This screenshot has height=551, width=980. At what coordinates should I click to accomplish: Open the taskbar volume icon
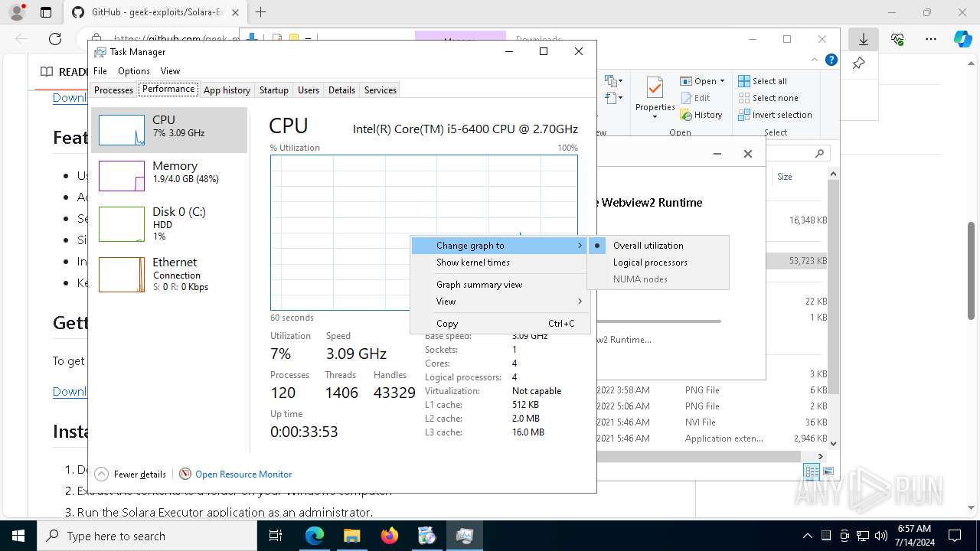pyautogui.click(x=881, y=536)
